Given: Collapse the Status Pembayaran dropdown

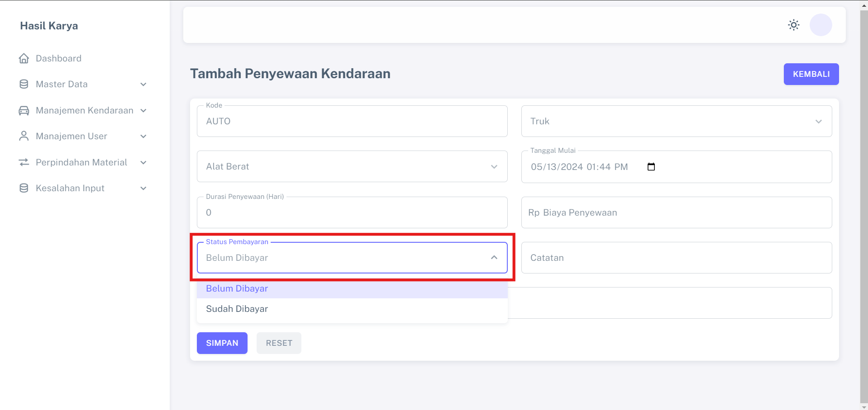Looking at the screenshot, I should click(494, 258).
